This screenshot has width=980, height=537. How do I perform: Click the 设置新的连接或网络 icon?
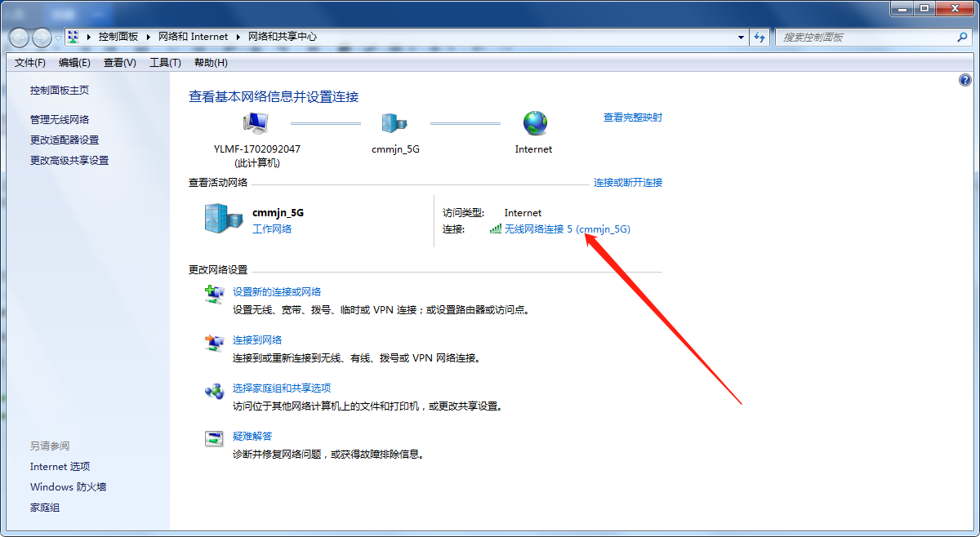[214, 294]
